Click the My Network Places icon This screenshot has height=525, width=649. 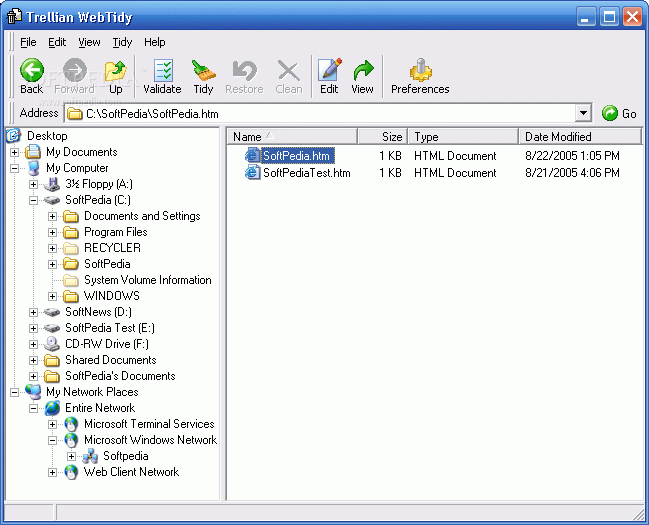tap(33, 392)
